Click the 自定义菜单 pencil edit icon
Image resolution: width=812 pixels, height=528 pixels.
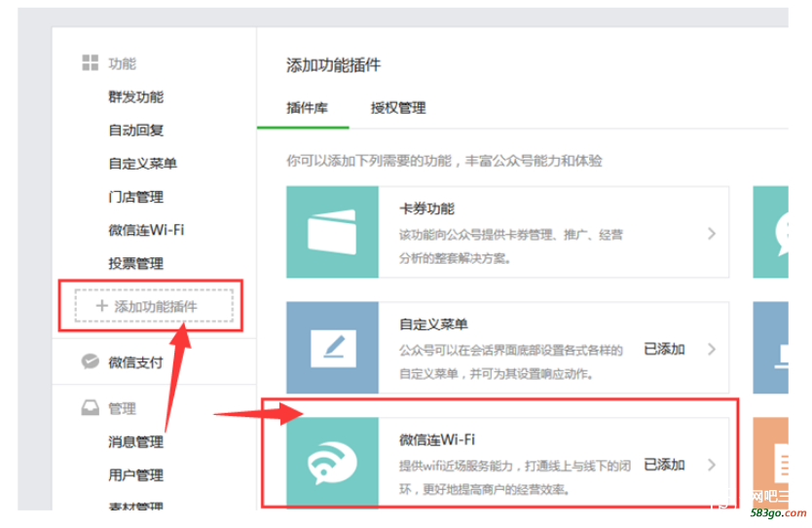(x=333, y=348)
